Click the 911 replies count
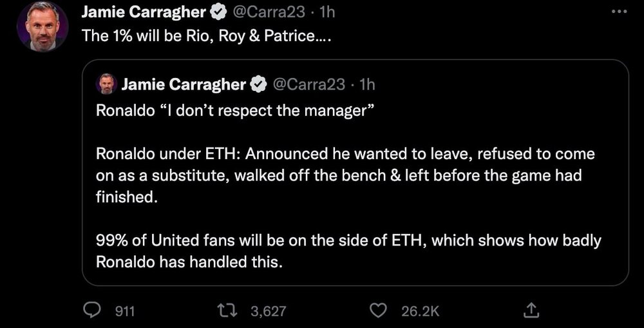 click(124, 311)
